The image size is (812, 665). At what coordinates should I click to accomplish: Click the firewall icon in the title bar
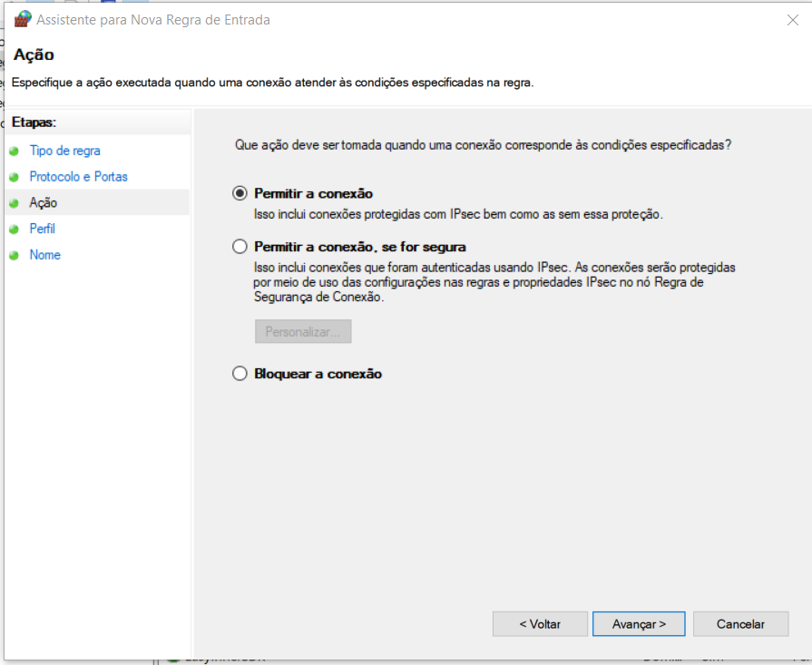point(23,19)
